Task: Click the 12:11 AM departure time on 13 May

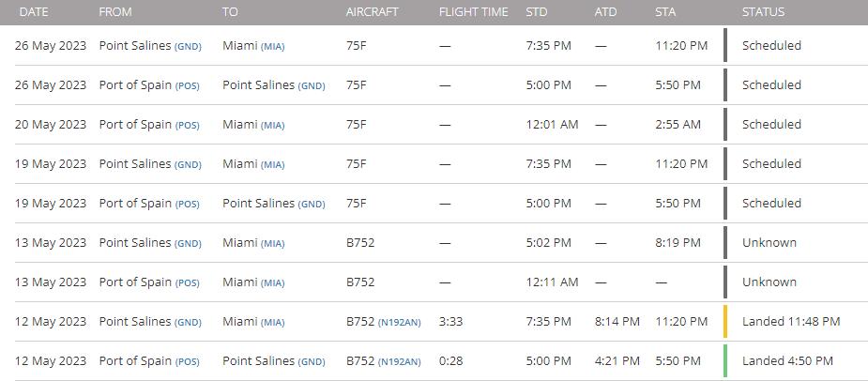Action: click(x=552, y=282)
